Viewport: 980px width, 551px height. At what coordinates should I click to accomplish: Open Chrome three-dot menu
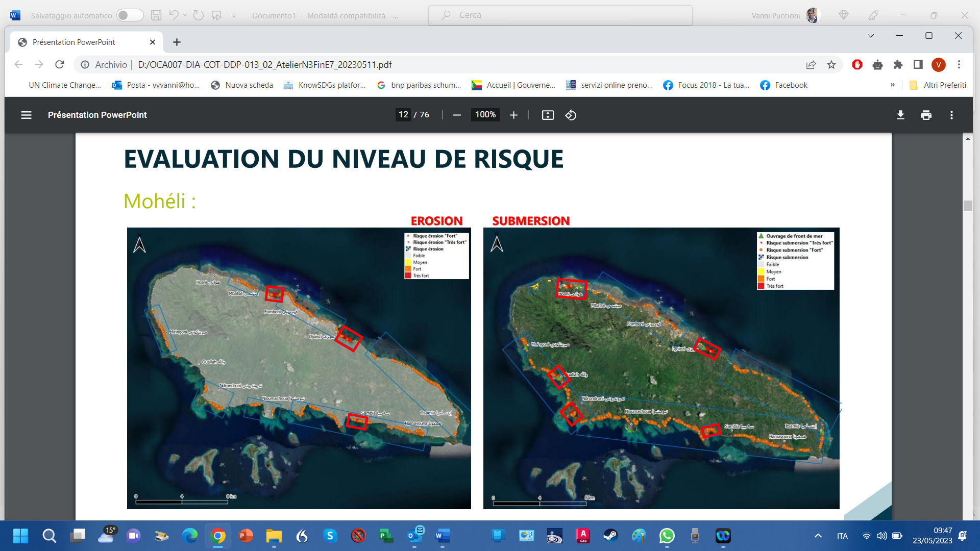click(x=959, y=65)
